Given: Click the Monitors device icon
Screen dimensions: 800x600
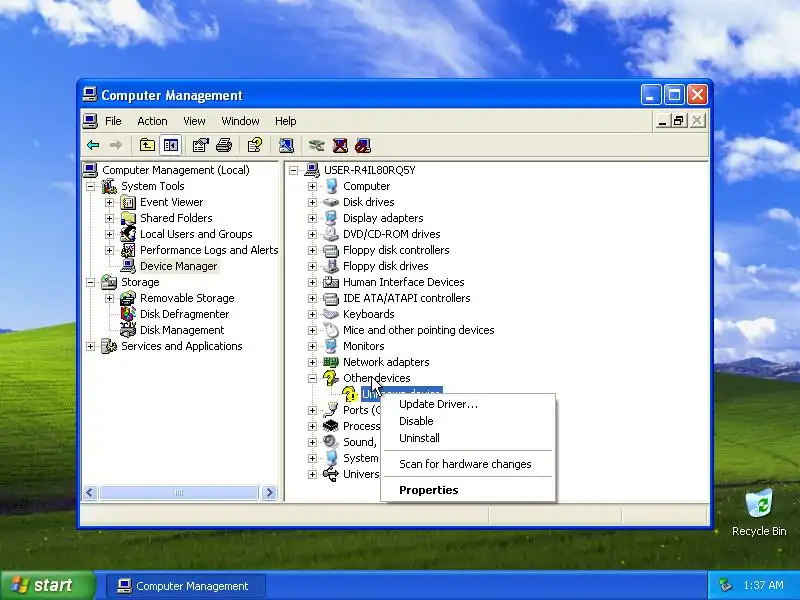Looking at the screenshot, I should (x=331, y=346).
